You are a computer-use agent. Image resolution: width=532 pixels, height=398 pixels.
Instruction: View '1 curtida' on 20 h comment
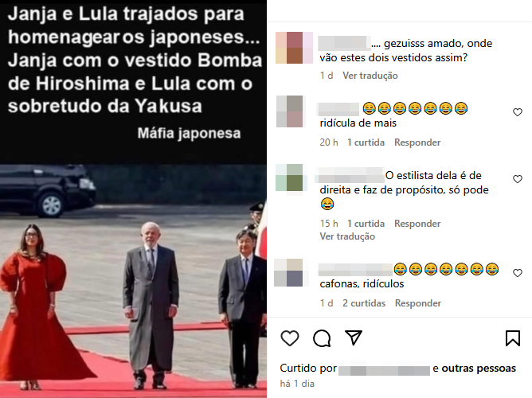(x=366, y=142)
